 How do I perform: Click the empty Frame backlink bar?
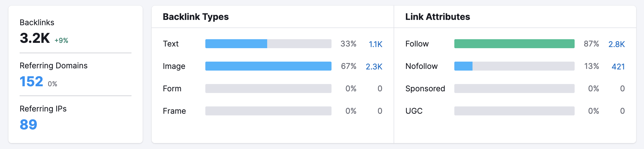coord(268,111)
